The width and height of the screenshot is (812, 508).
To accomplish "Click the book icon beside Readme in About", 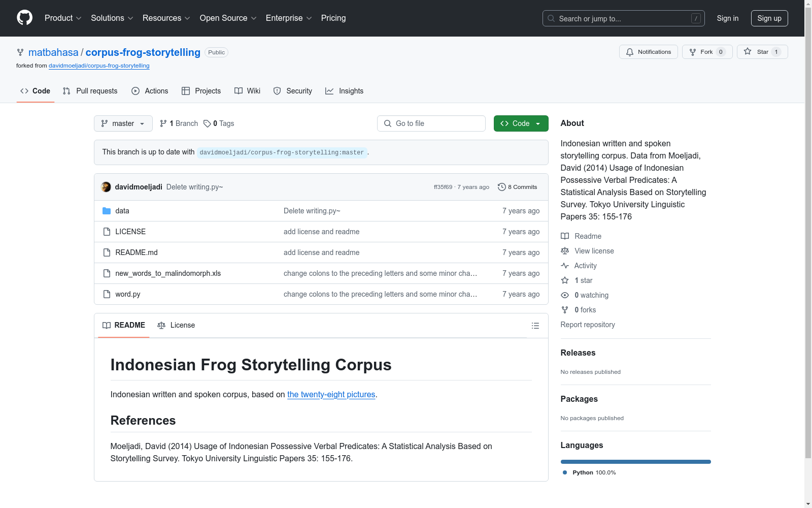I will [x=565, y=236].
